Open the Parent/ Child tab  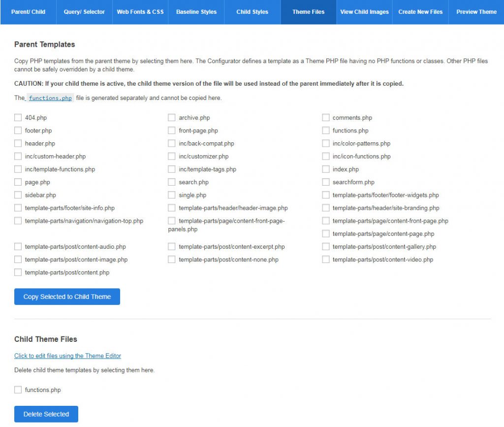pos(28,12)
